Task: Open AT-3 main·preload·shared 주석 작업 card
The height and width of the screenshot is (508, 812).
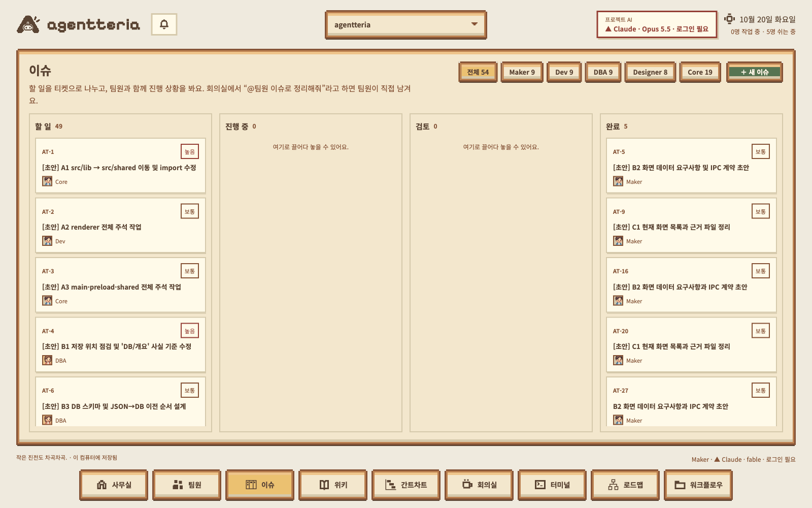Action: click(x=120, y=285)
